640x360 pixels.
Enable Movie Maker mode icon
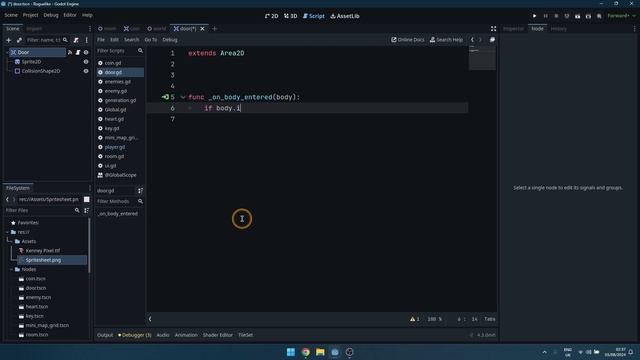click(599, 16)
